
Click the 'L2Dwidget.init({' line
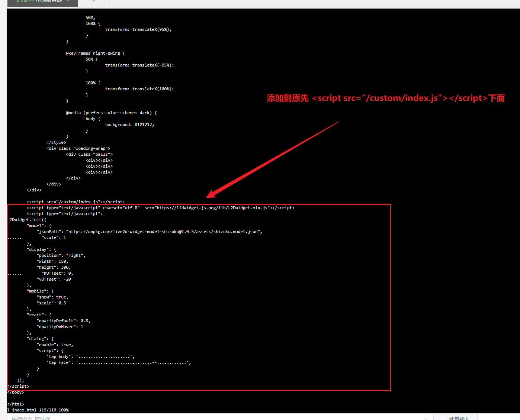click(27, 220)
